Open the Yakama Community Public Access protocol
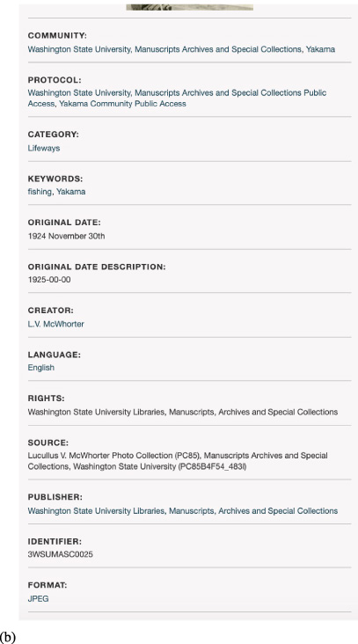 click(x=122, y=104)
